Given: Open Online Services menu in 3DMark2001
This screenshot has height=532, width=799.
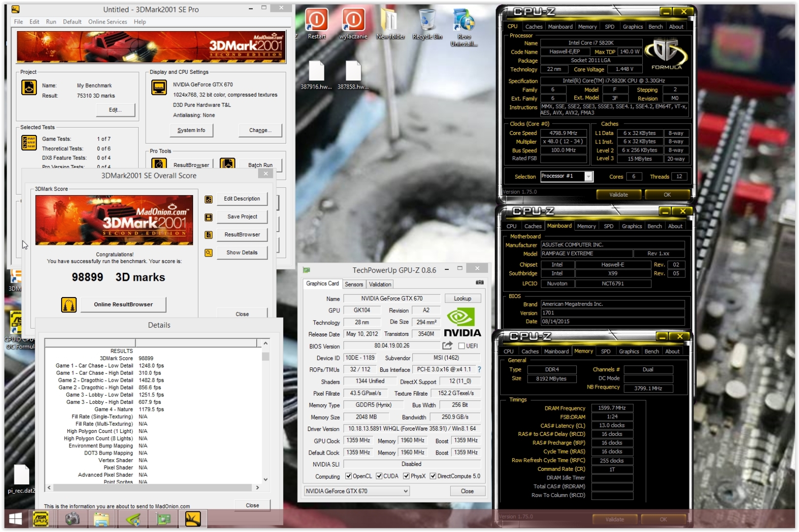Looking at the screenshot, I should click(108, 22).
